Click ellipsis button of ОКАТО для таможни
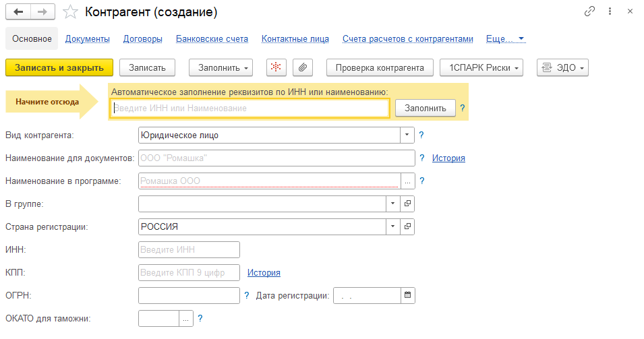The height and width of the screenshot is (339, 644). [x=185, y=319]
